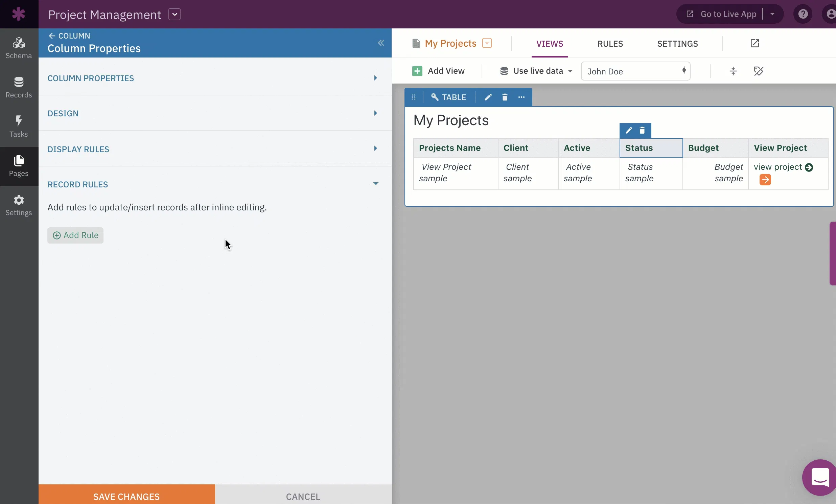Click the table view drag handle
836x504 pixels.
click(x=413, y=97)
